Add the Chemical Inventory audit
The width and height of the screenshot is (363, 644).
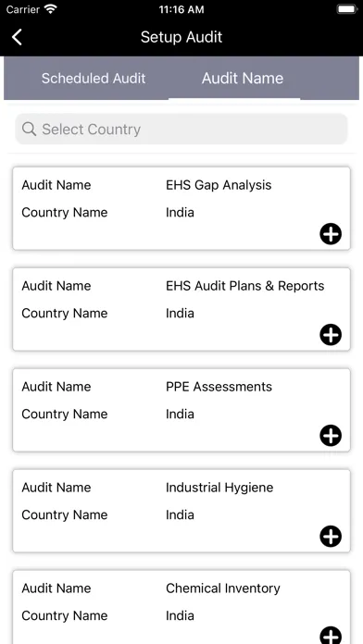331,636
